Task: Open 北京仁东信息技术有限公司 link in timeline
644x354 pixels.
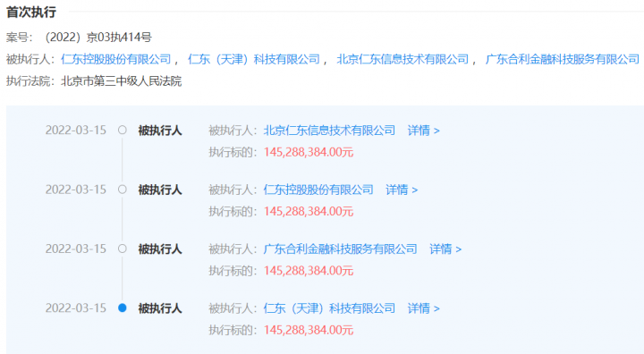Action: (329, 131)
